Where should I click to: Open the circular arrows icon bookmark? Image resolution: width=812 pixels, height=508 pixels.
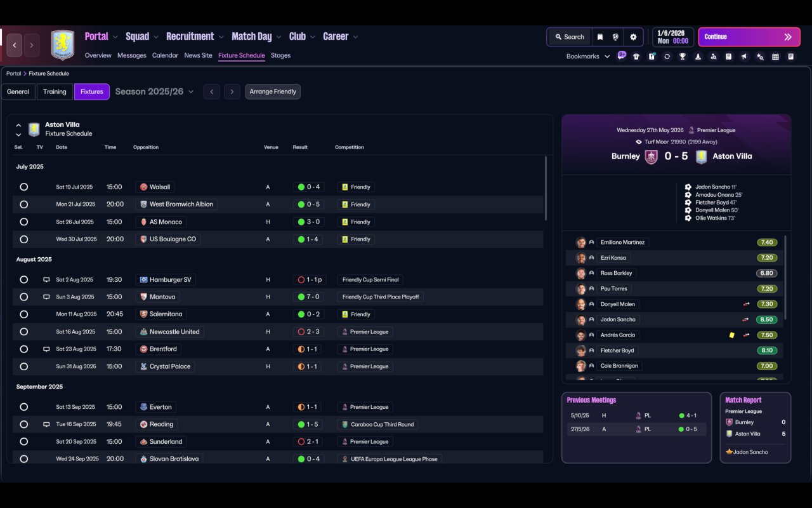point(667,57)
